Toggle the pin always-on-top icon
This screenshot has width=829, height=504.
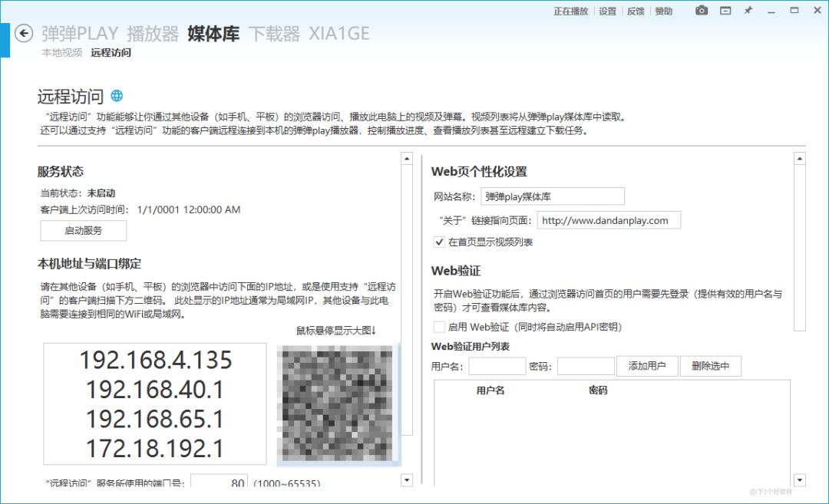tap(748, 11)
